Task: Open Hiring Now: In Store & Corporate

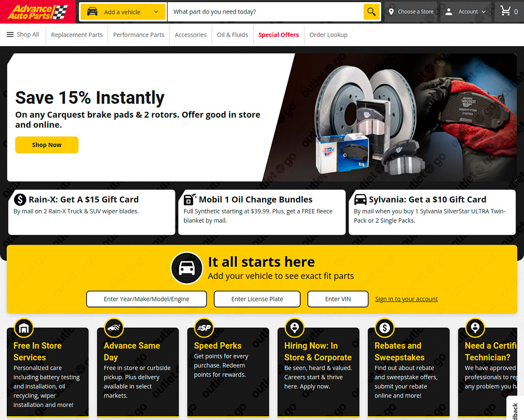Action: 318,352
